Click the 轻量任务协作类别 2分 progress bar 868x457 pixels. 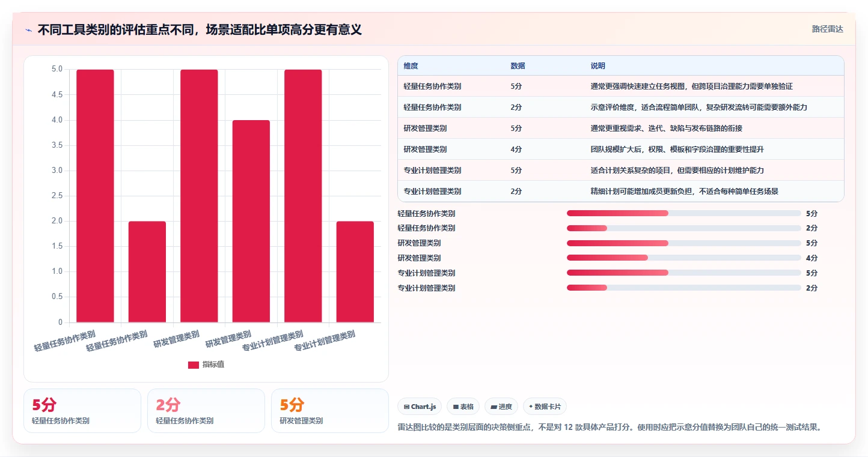[684, 228]
